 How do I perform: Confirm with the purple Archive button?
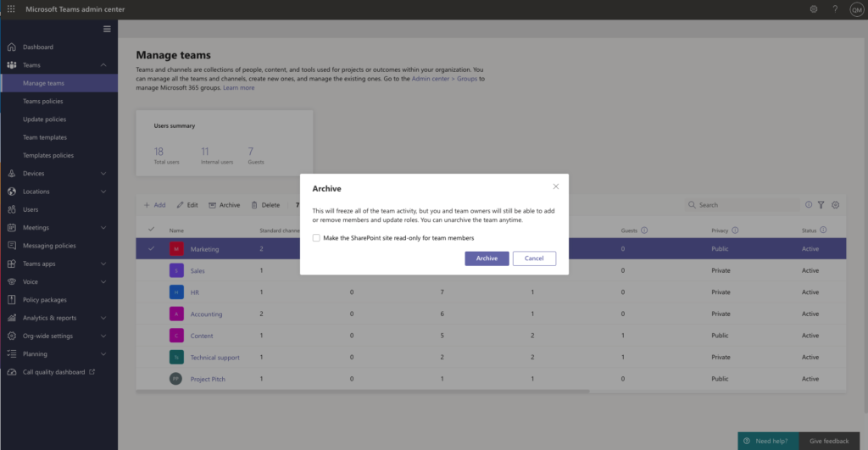tap(487, 258)
